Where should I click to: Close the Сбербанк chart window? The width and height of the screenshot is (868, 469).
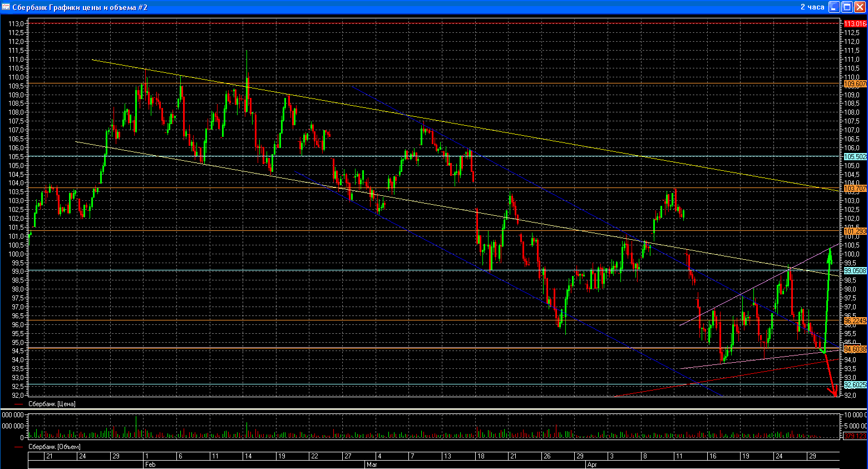[x=860, y=7]
